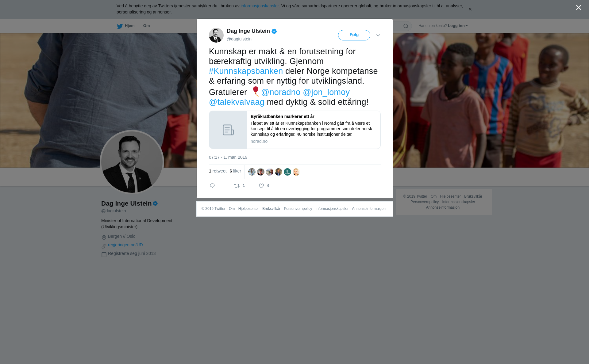Open tweet author's small profile photo

tap(216, 35)
